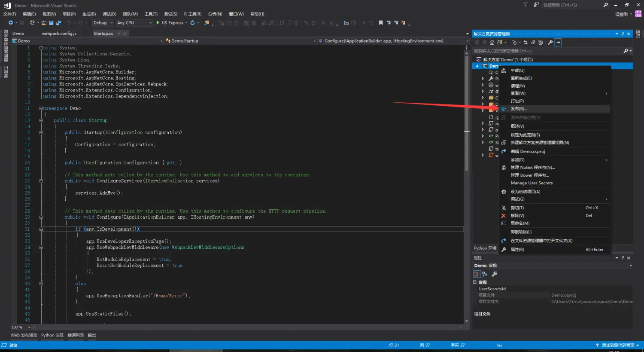Click the Manage NuGet packages icon
The height and width of the screenshot is (352, 644).
point(504,168)
